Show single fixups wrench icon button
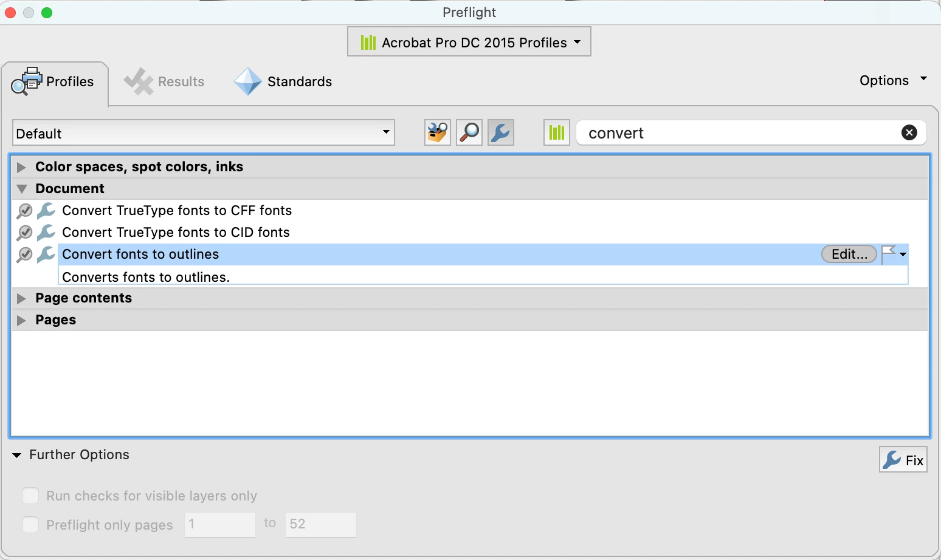This screenshot has width=941, height=560. pos(501,132)
